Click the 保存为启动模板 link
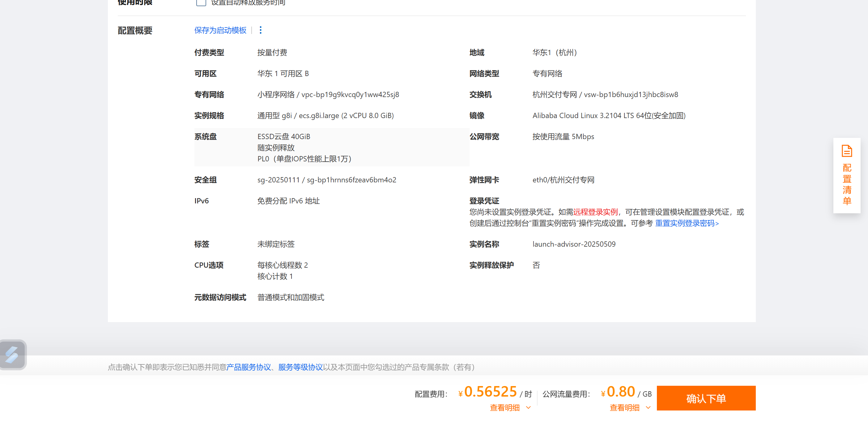 pyautogui.click(x=220, y=30)
